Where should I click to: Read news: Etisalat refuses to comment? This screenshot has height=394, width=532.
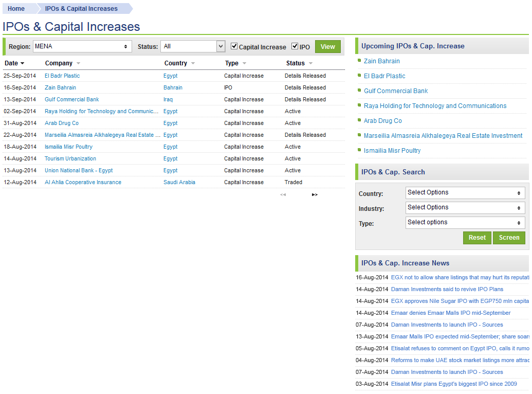[x=460, y=349]
